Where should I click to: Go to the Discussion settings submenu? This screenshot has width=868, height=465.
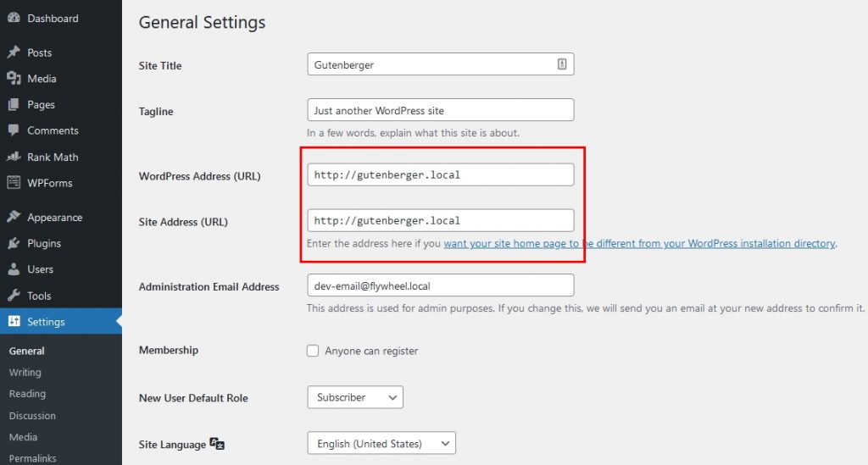coord(32,416)
